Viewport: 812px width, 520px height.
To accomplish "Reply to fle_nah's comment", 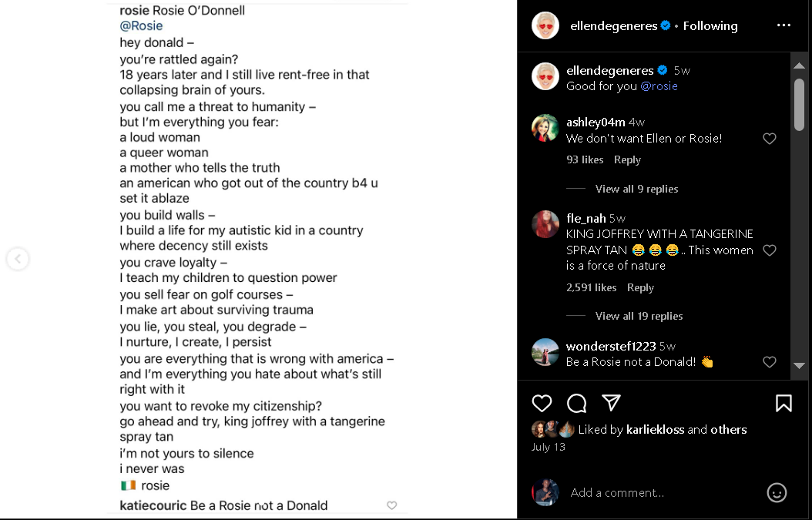I will pos(640,287).
